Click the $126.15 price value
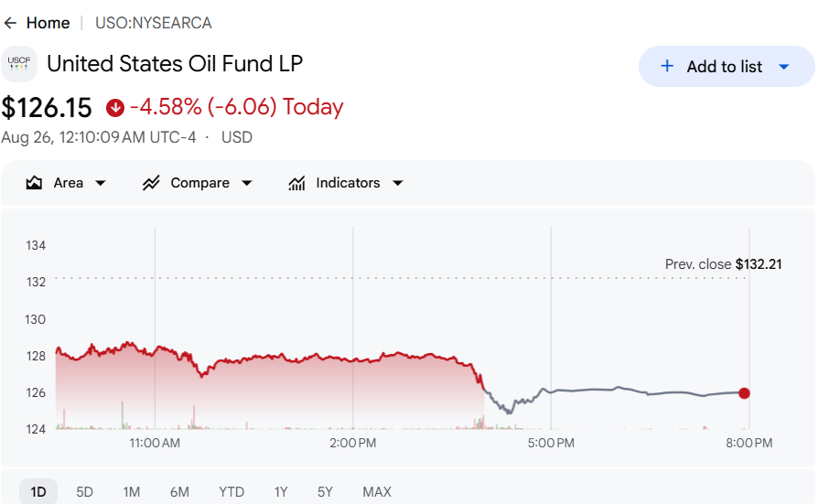Viewport: 818px width, 504px height. coord(47,108)
